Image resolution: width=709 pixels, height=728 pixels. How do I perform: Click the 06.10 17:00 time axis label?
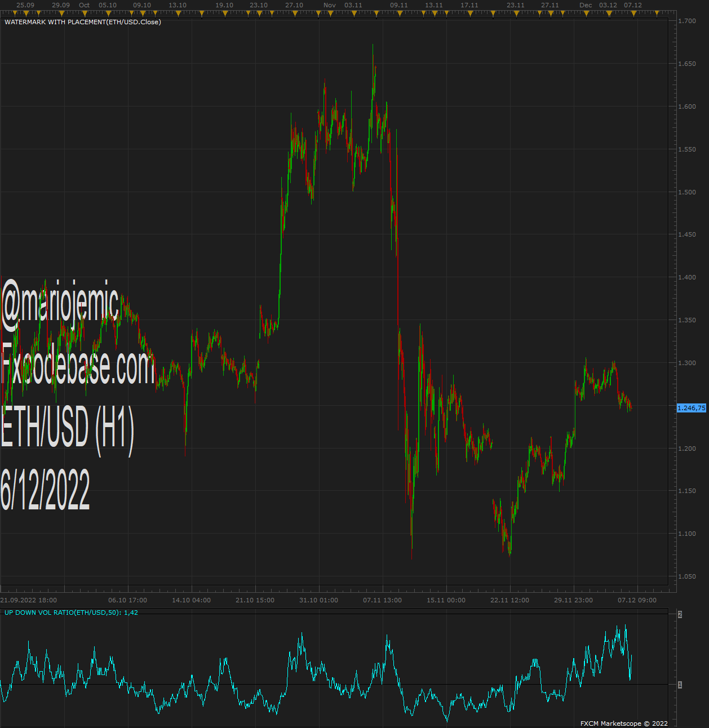pos(128,600)
